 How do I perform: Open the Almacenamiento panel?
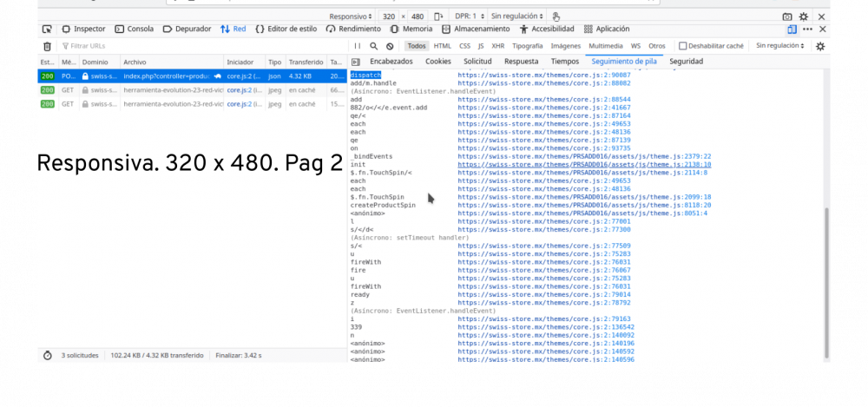click(x=476, y=29)
